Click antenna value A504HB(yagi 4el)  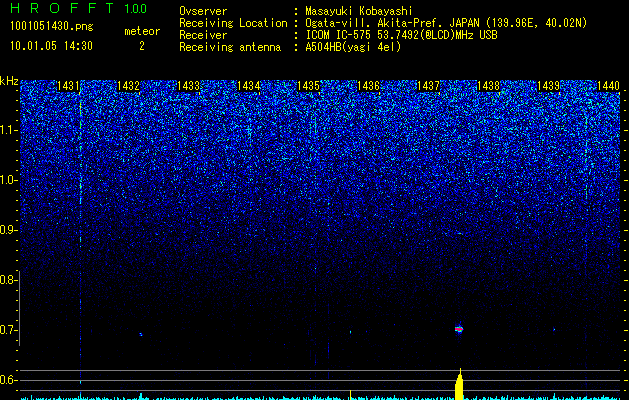tap(353, 47)
